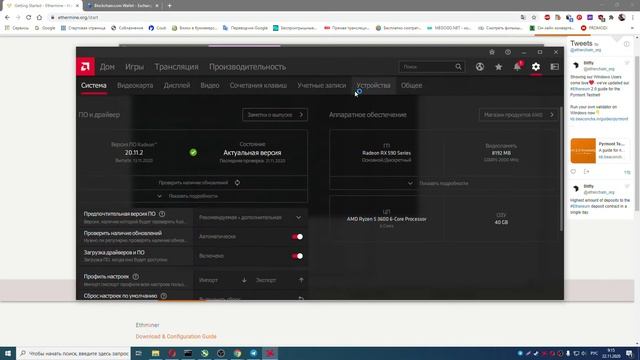Select the Система settings tab
This screenshot has width=640, height=360.
[x=93, y=86]
